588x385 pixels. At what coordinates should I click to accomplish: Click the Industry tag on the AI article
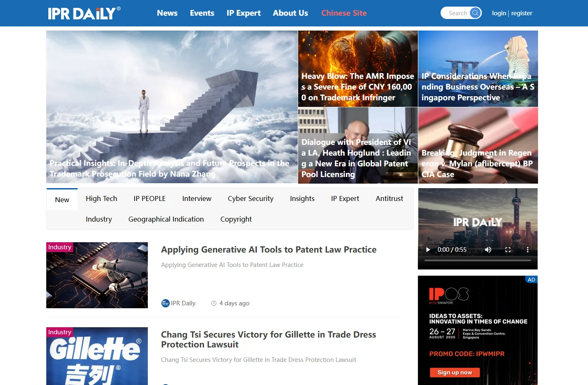(59, 247)
